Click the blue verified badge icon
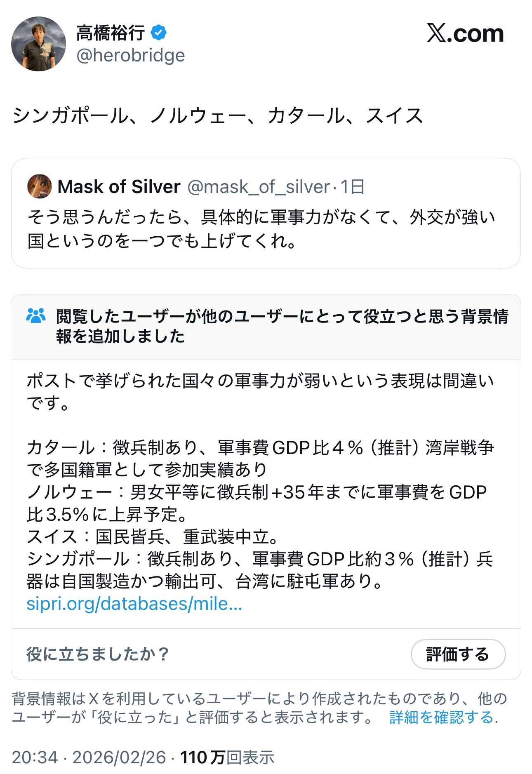The image size is (532, 774). [159, 33]
